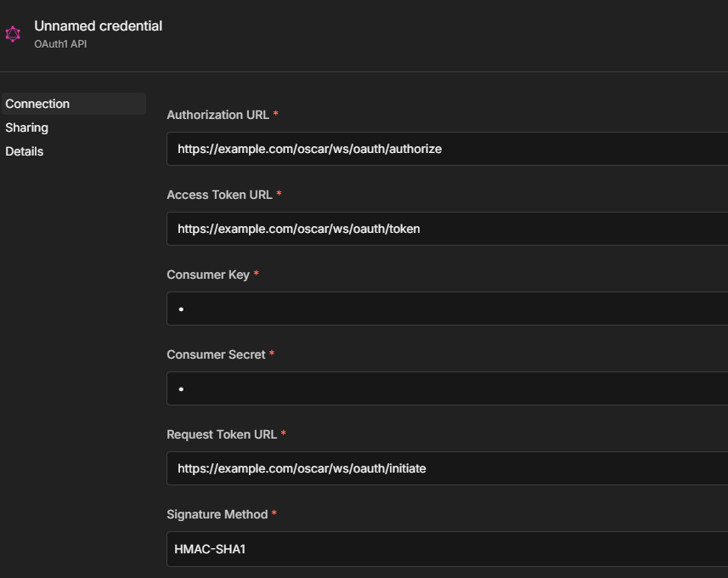The width and height of the screenshot is (728, 578).
Task: Click the Authorization URL label
Action: (x=217, y=115)
